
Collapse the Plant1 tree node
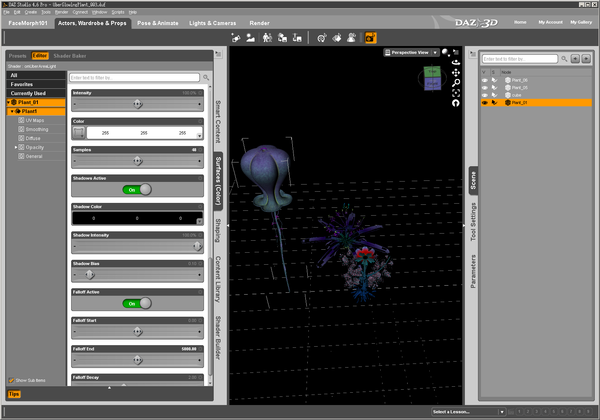point(12,111)
